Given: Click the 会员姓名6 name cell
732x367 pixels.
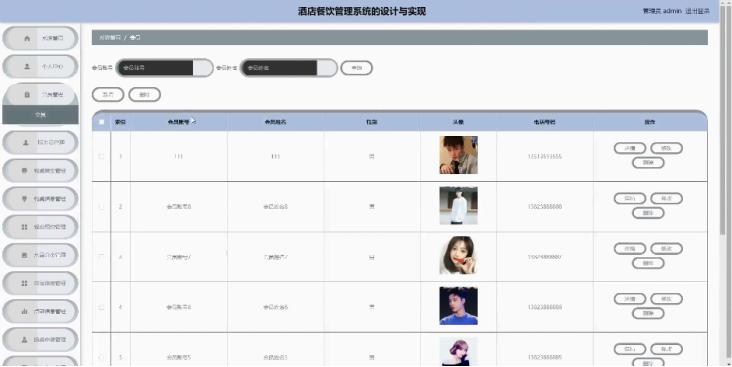Looking at the screenshot, I should click(275, 307).
